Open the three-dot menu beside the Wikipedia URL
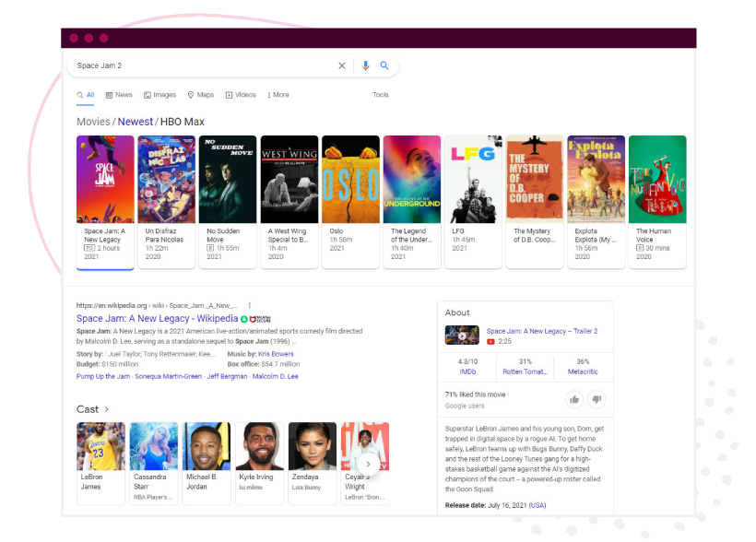The image size is (756, 542). 249,305
